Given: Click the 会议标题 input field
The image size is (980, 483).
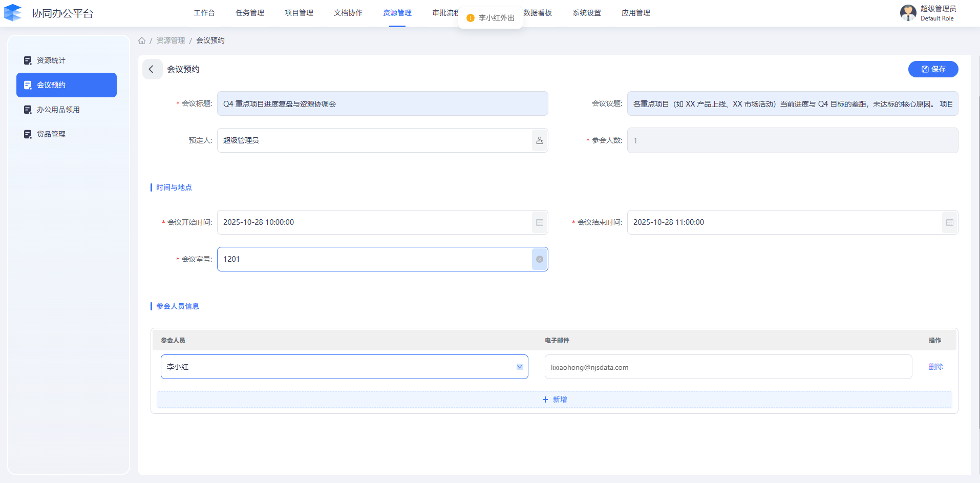Looking at the screenshot, I should (x=382, y=103).
